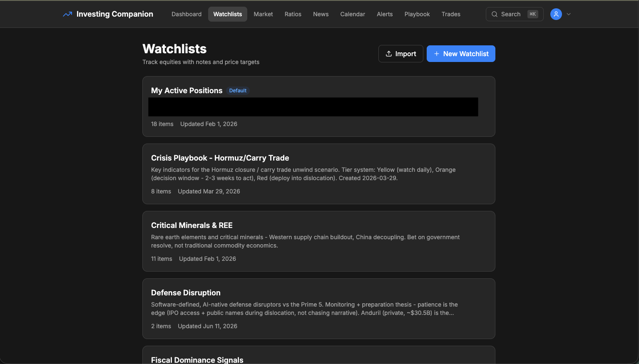639x364 pixels.
Task: Open the Defense Disruption watchlist
Action: 319,309
